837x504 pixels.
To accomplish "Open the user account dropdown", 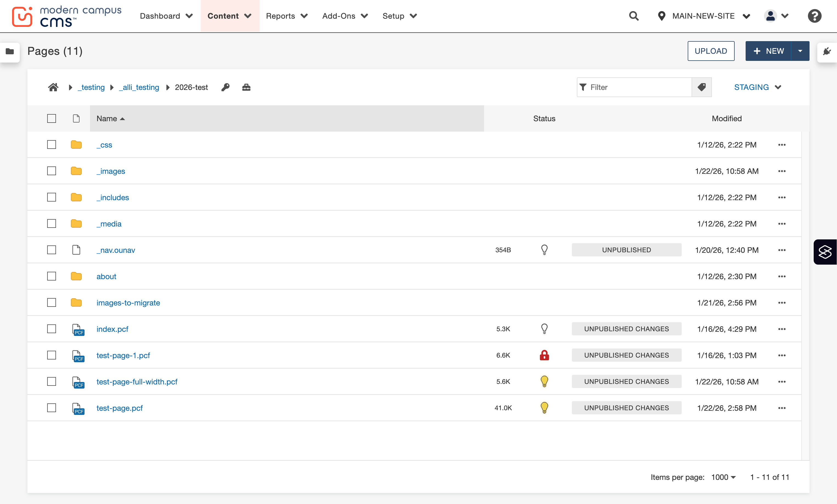I will coord(776,16).
